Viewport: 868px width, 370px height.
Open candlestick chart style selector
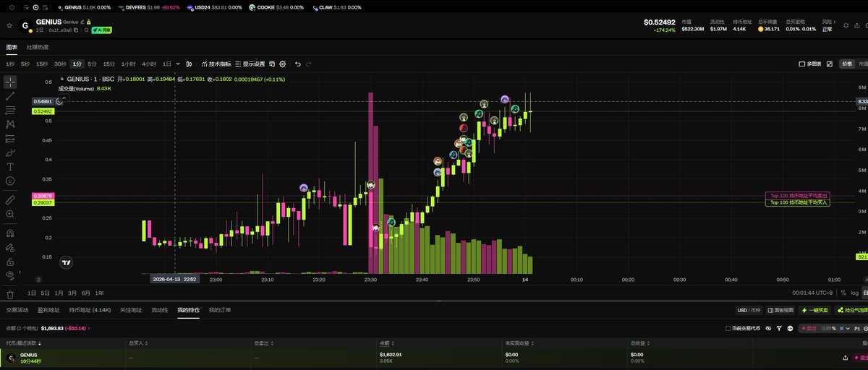coord(190,64)
